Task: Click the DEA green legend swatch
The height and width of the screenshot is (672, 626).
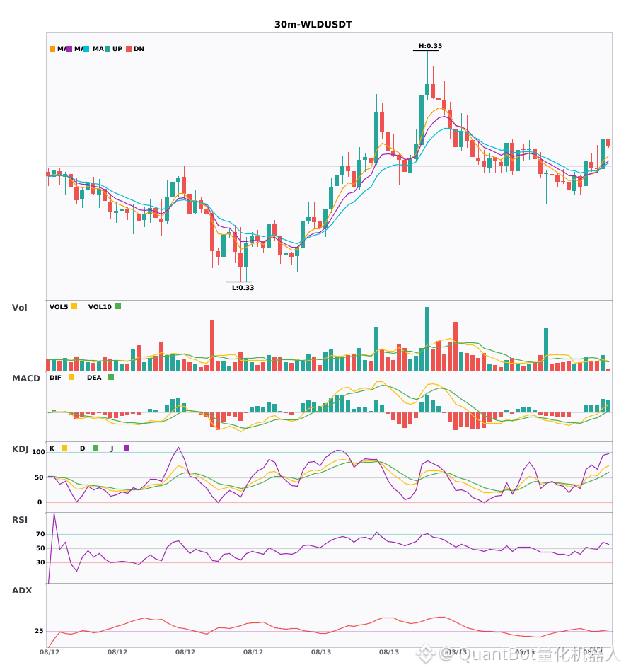Action: pos(111,377)
